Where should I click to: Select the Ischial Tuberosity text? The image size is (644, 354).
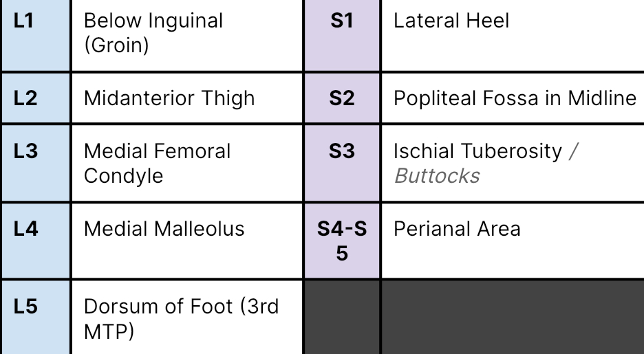477,151
